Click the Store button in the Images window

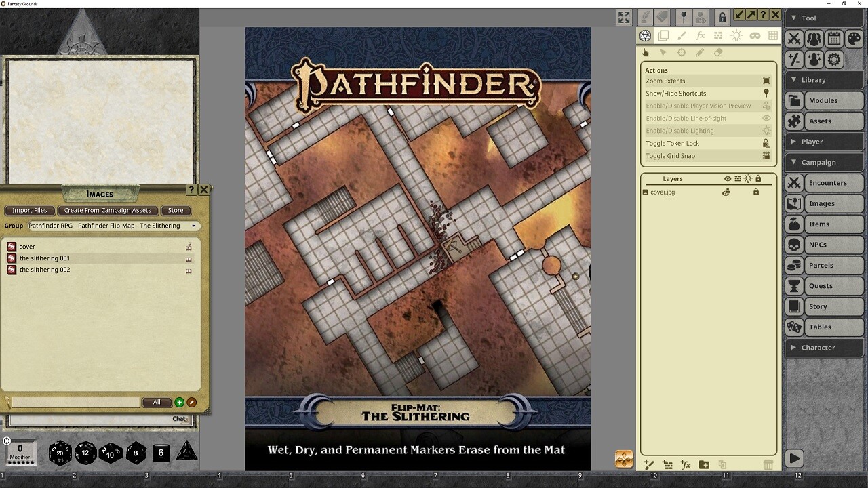176,210
